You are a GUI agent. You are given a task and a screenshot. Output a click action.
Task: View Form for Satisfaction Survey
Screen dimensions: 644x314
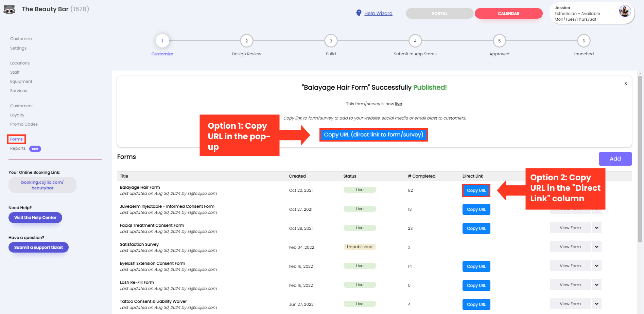coord(570,247)
